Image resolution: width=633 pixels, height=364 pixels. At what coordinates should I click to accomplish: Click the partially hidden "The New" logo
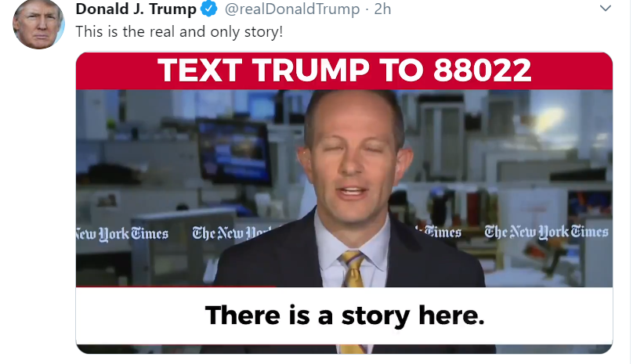pyautogui.click(x=230, y=233)
